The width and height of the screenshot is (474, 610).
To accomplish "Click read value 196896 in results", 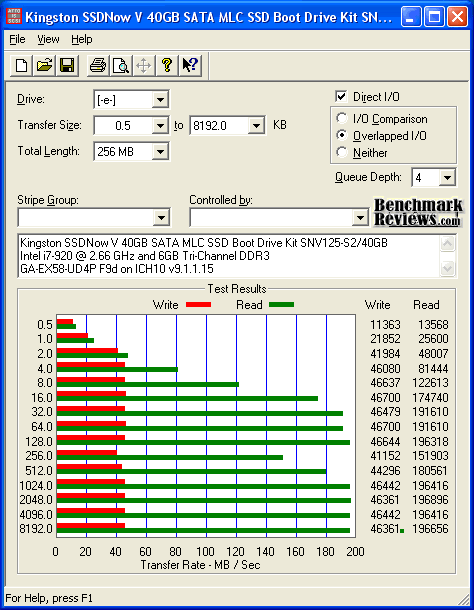I will coord(430,500).
